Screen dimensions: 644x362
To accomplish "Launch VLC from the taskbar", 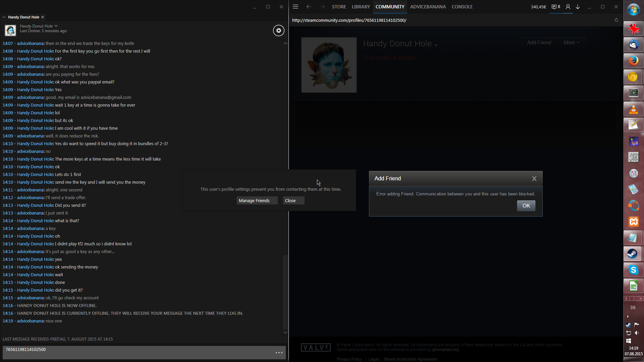I will pyautogui.click(x=633, y=109).
